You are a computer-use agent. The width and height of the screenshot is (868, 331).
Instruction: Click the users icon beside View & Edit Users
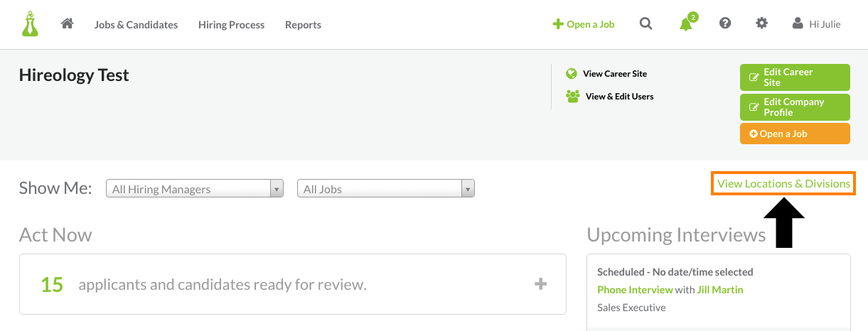click(x=573, y=96)
